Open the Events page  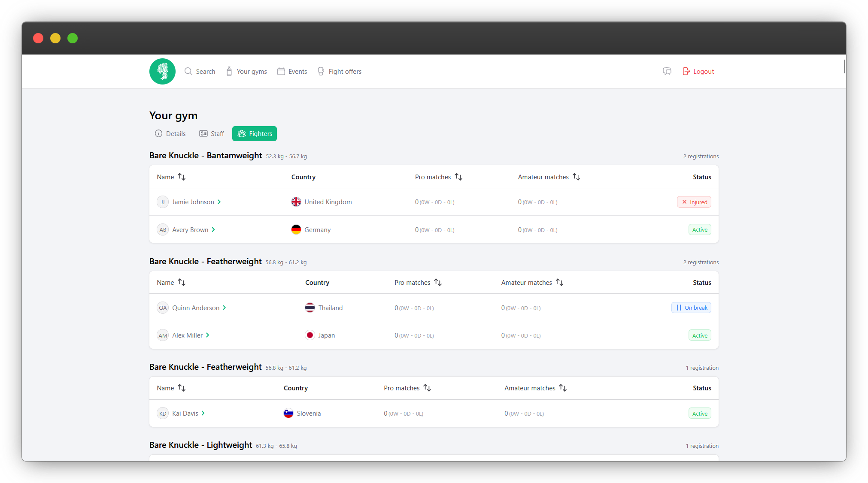[292, 71]
